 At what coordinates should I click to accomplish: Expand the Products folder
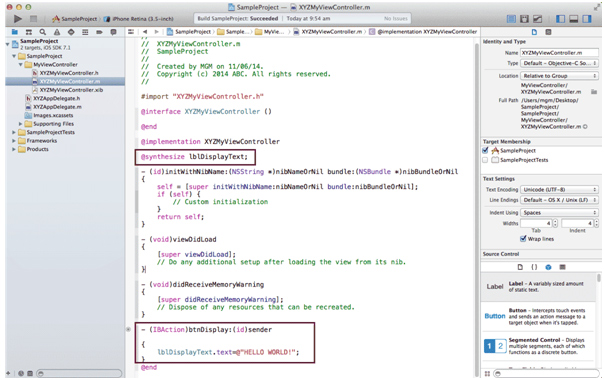tap(14, 149)
